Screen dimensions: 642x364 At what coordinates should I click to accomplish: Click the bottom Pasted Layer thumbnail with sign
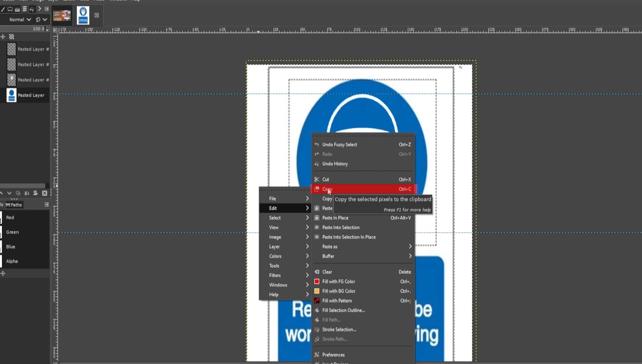pyautogui.click(x=11, y=95)
